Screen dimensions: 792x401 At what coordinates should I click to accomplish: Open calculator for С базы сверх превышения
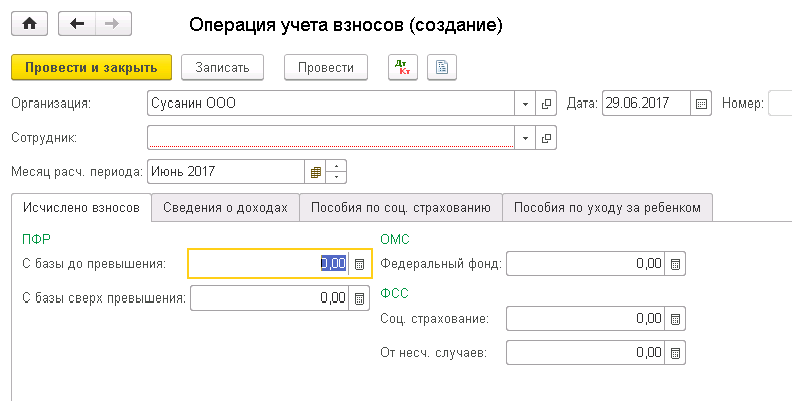pyautogui.click(x=360, y=298)
